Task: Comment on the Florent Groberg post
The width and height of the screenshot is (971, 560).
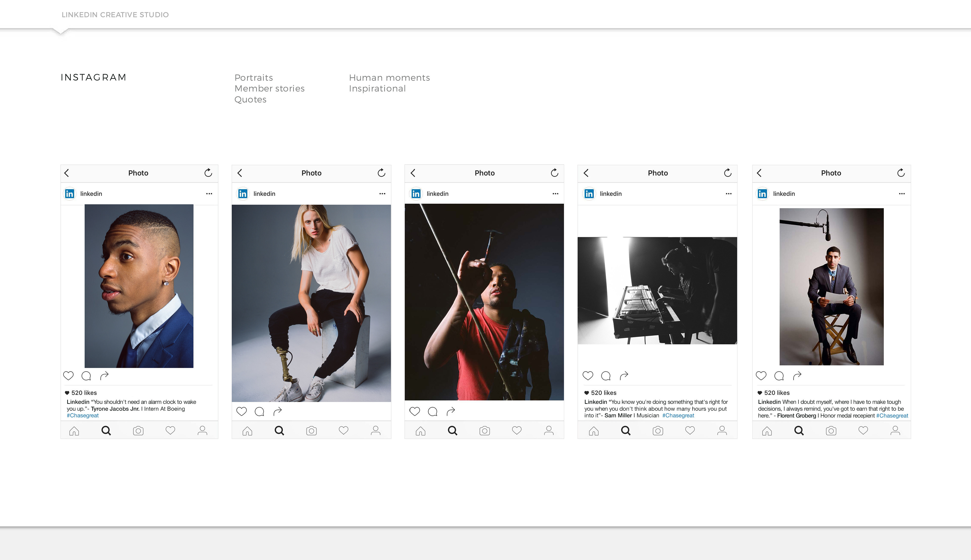Action: 779,376
